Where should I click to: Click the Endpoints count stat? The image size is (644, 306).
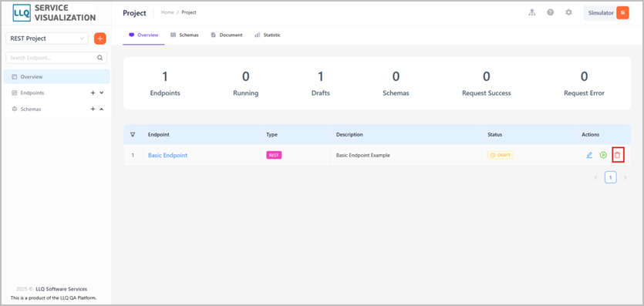click(165, 83)
